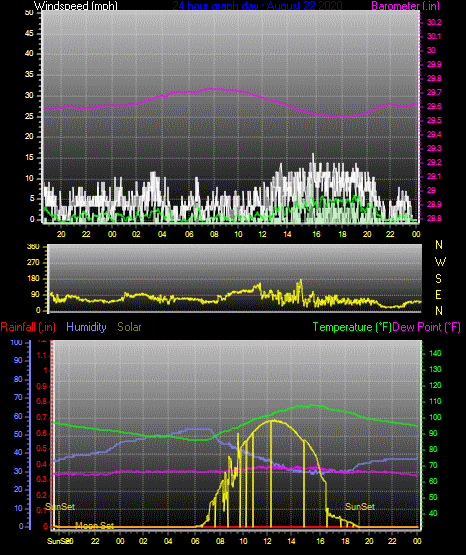Click the 90 value on wind direction axis

pyautogui.click(x=35, y=295)
